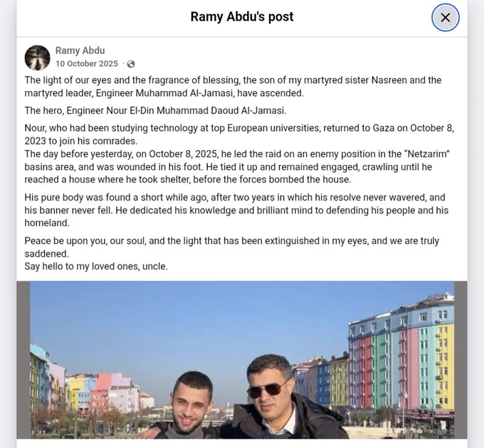Click the paragraph starting "The light of our eyes"
The image size is (484, 448).
[233, 87]
